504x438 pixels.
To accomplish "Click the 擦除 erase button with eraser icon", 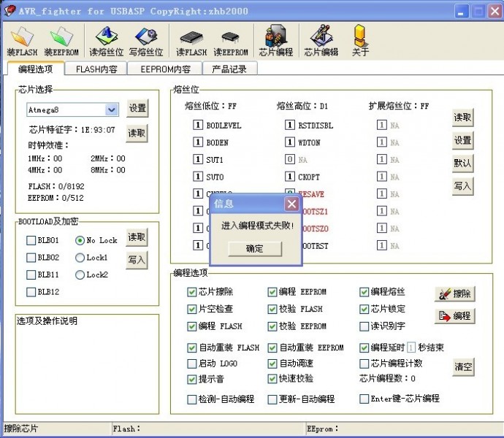I will click(x=454, y=293).
